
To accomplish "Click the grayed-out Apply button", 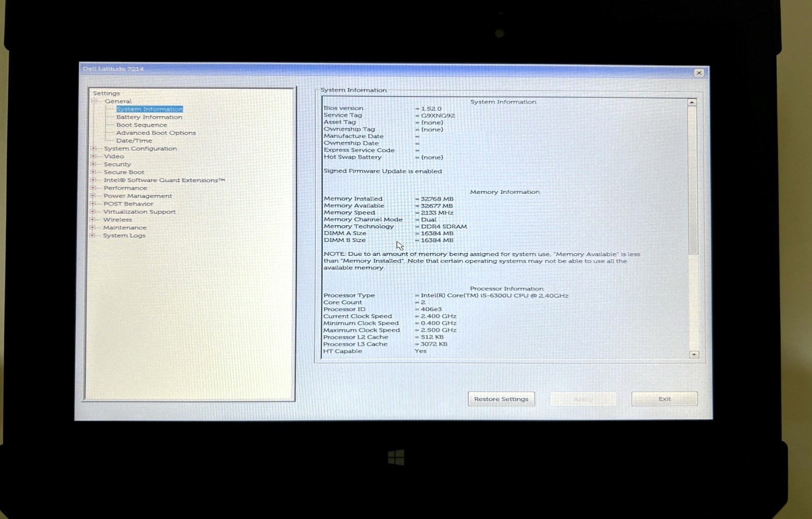I will click(x=583, y=399).
